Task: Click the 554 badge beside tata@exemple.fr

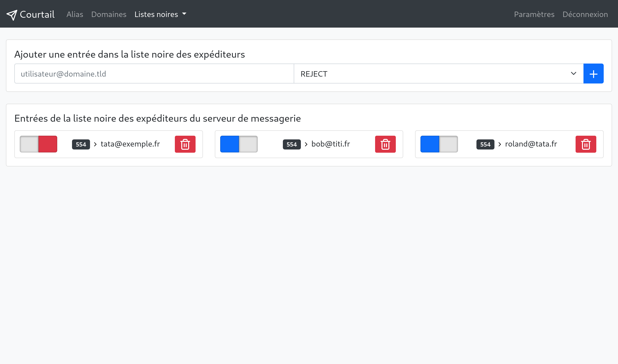Action: tap(81, 144)
